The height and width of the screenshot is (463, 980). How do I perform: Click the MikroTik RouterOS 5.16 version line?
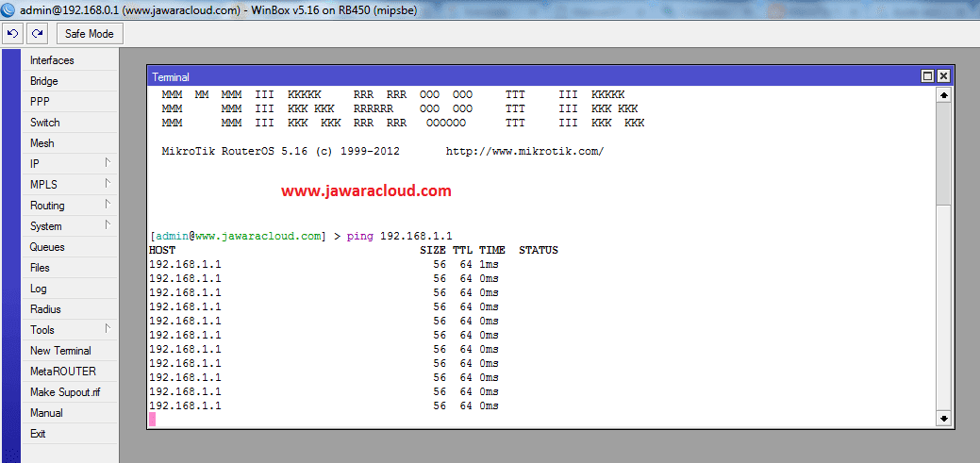click(x=281, y=151)
